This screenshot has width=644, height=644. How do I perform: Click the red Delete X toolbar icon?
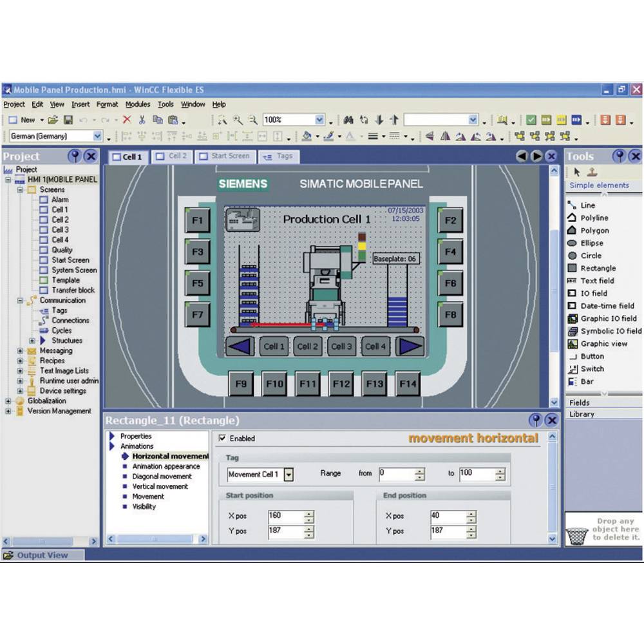pos(127,120)
